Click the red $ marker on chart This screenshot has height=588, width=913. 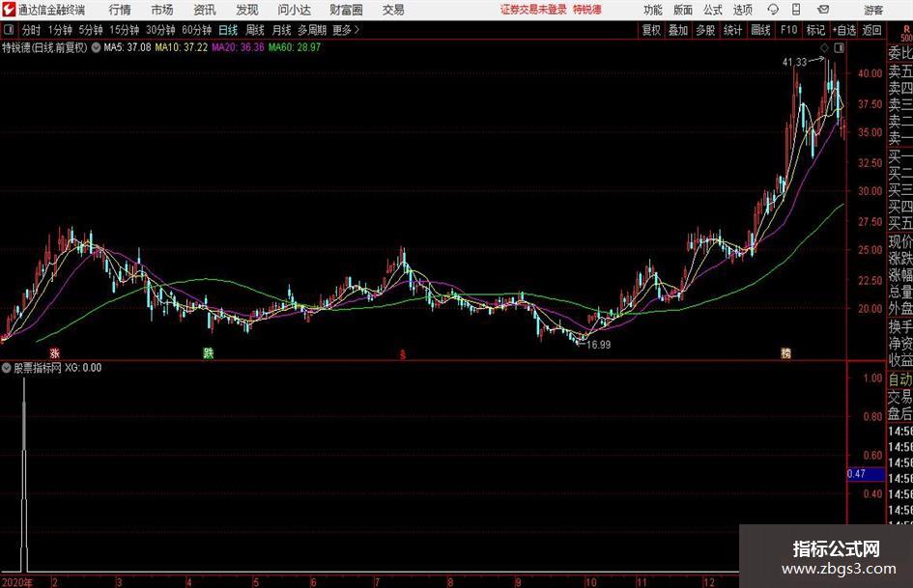pyautogui.click(x=402, y=354)
